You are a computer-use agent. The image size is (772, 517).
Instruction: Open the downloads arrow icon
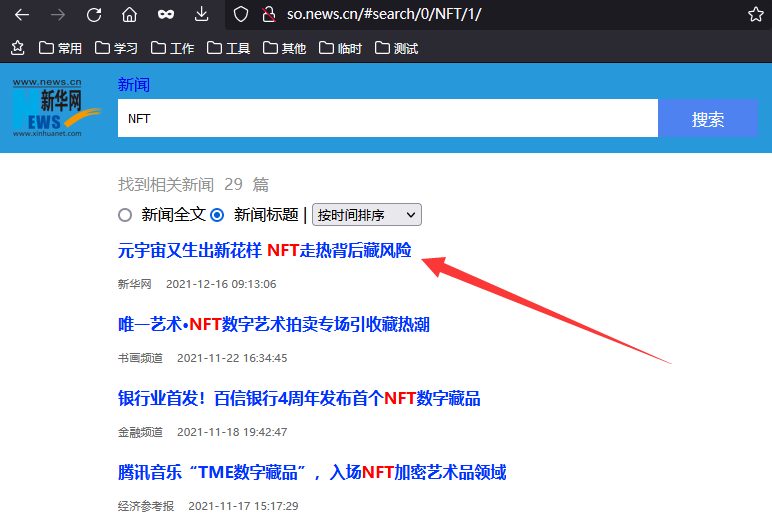point(201,14)
